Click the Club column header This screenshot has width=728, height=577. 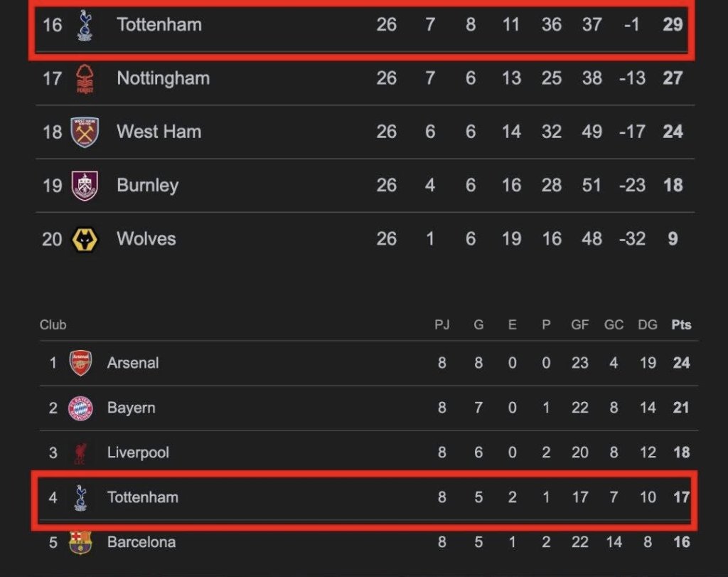53,325
